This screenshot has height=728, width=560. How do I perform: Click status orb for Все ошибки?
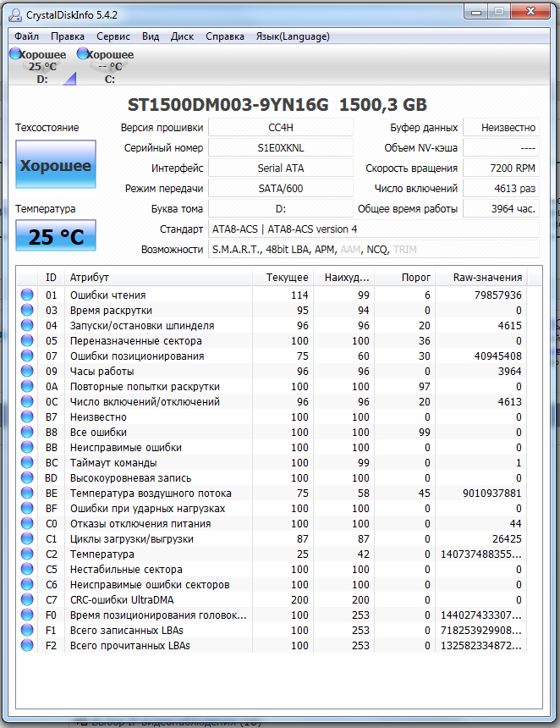tap(27, 432)
